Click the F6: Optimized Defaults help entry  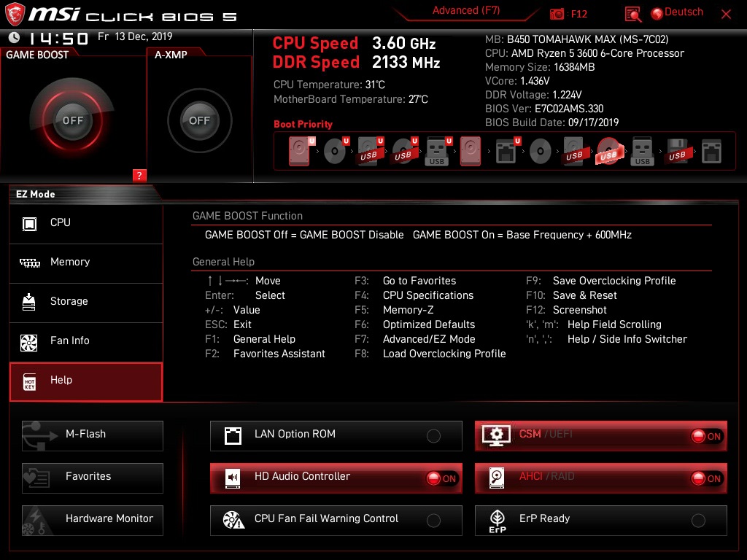(415, 324)
